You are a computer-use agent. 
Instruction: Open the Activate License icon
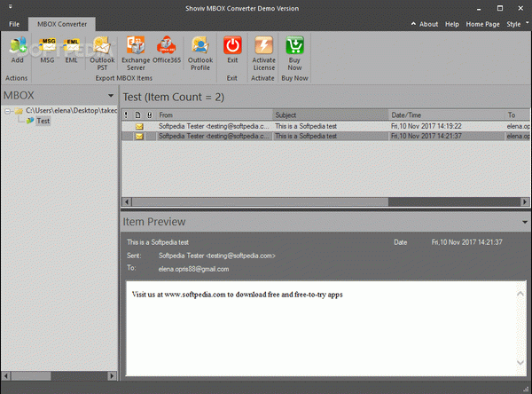(263, 45)
